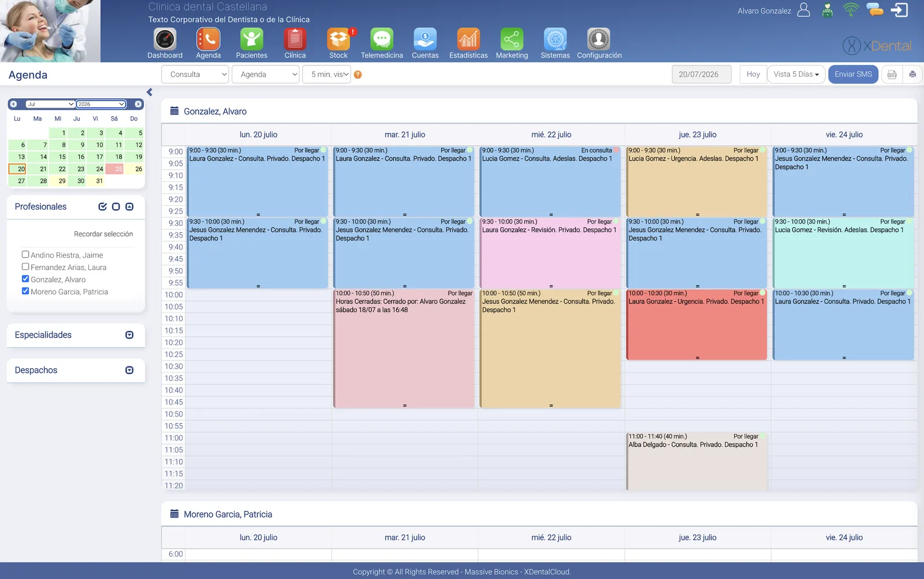Open the Telemedicina chat icon
The image size is (924, 579).
click(382, 39)
